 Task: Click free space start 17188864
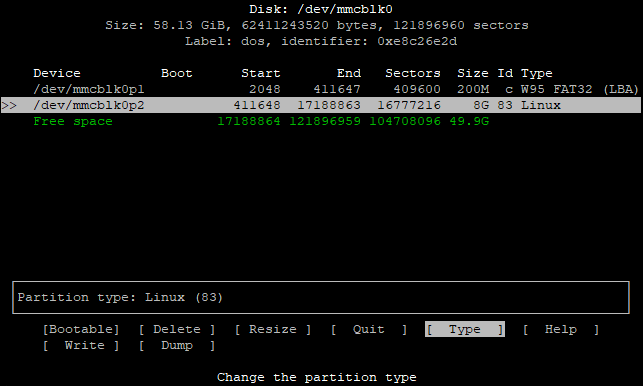249,121
